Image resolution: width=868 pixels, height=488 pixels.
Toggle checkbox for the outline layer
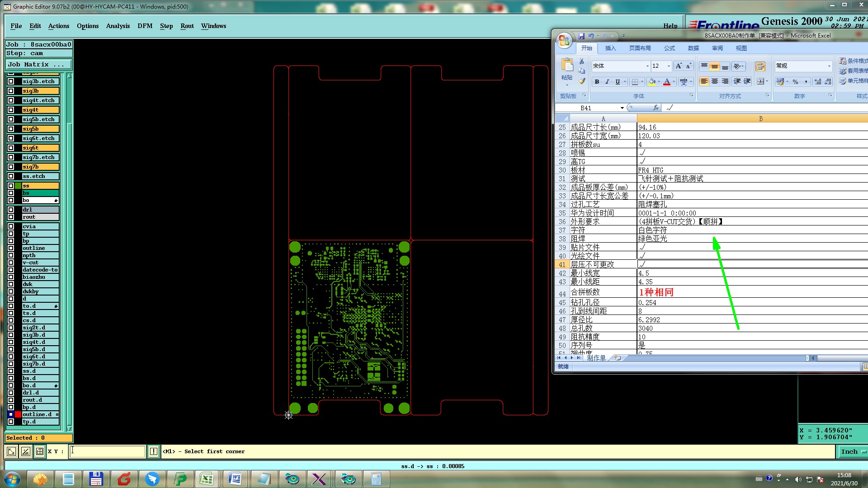pyautogui.click(x=11, y=248)
